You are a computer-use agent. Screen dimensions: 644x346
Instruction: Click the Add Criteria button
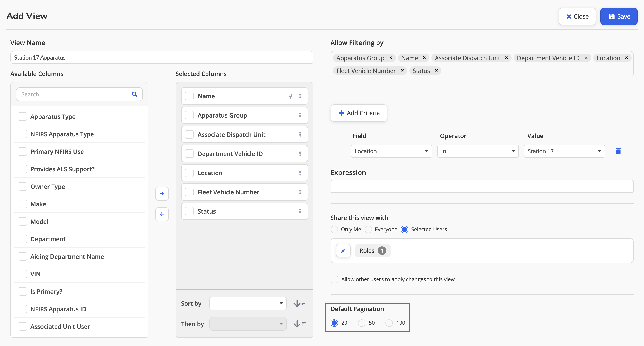point(358,113)
